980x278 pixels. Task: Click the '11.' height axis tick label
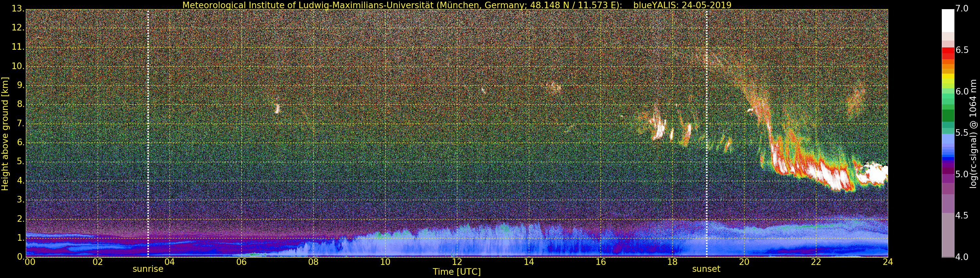[x=18, y=47]
